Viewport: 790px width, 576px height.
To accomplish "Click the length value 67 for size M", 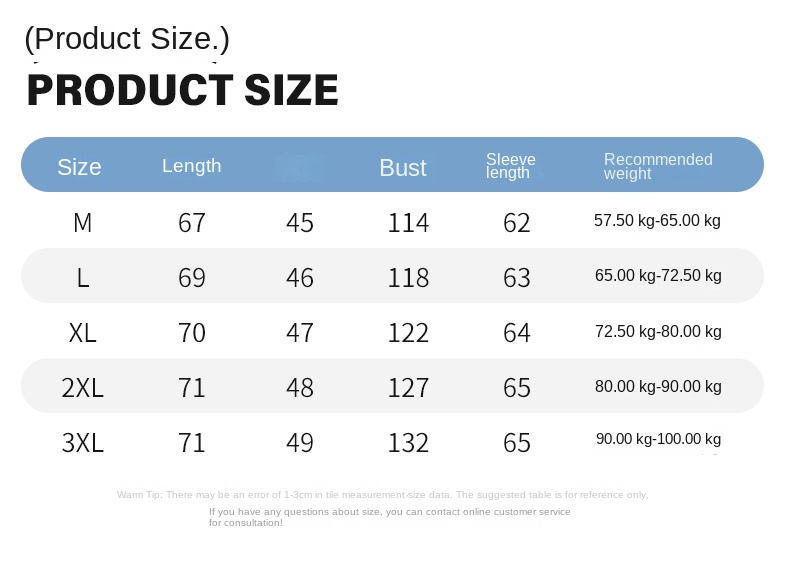I will point(192,223).
